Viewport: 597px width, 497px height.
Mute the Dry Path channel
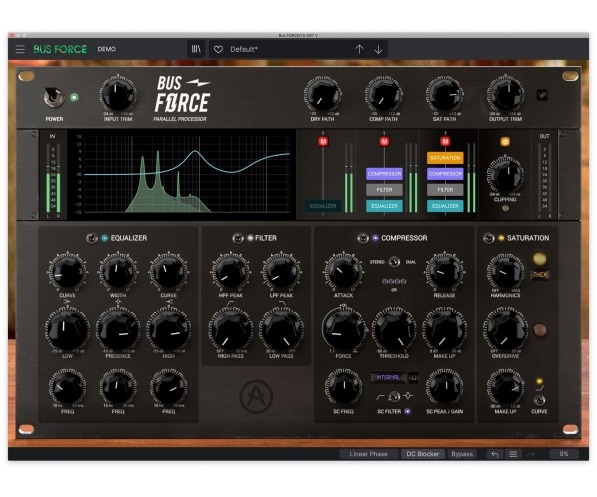click(x=323, y=142)
